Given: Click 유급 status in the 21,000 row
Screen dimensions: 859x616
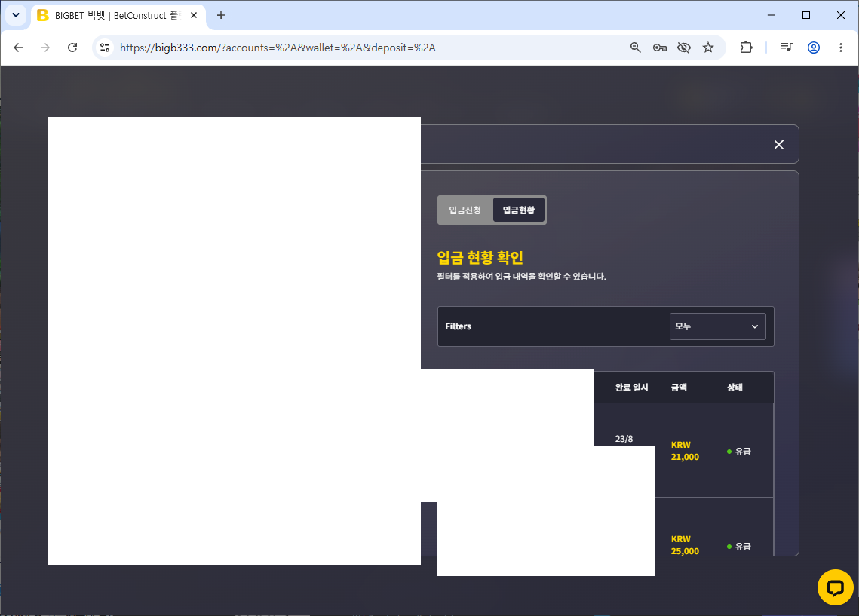Looking at the screenshot, I should point(739,452).
